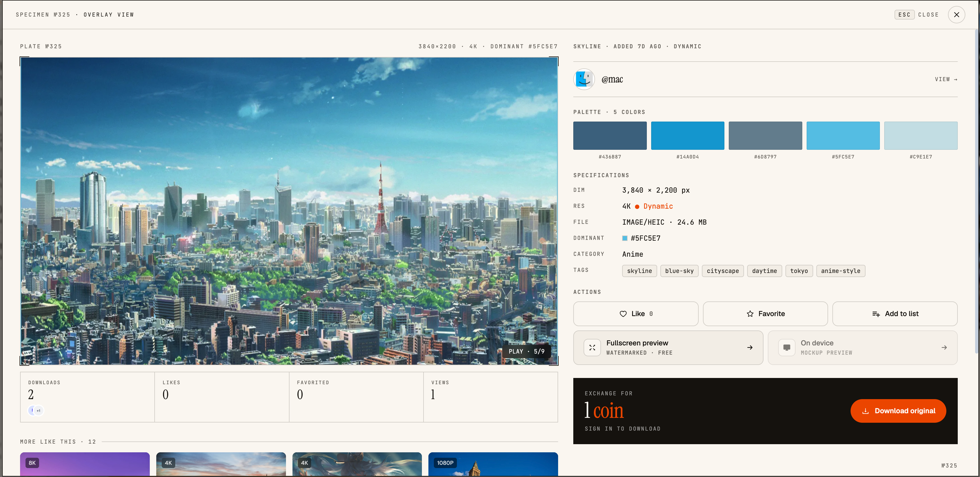Like this wallpaper
Viewport: 980px width, 477px height.
(x=636, y=314)
